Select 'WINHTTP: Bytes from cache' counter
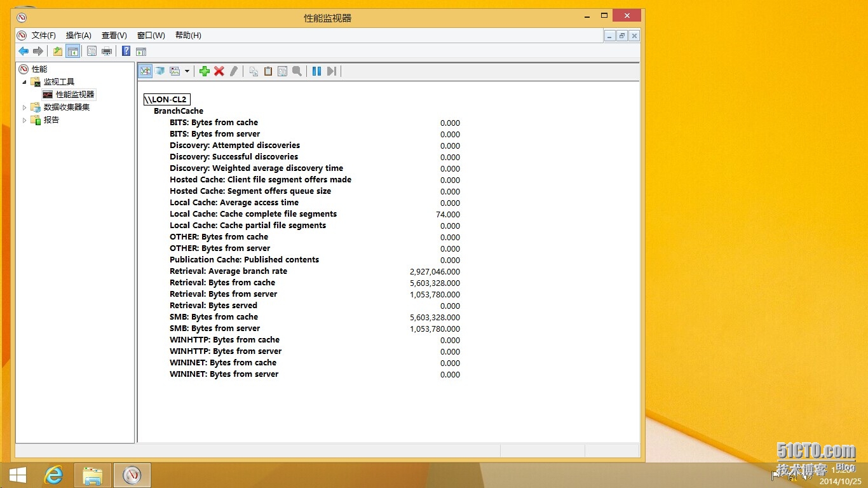 (x=224, y=339)
